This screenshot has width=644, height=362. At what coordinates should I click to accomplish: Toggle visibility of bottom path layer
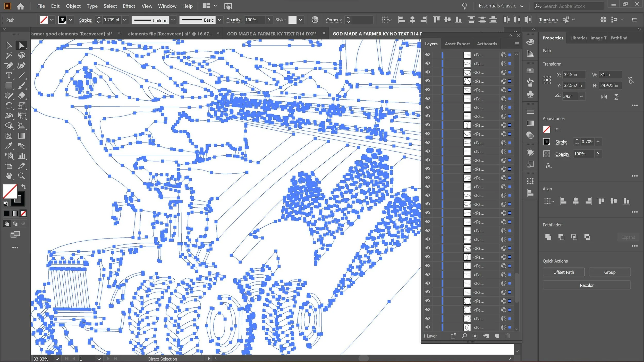click(428, 327)
